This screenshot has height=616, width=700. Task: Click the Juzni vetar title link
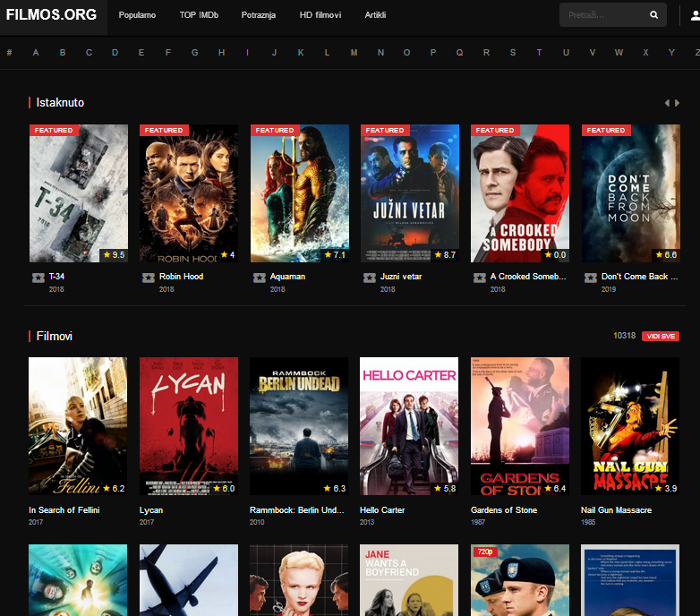pos(401,277)
